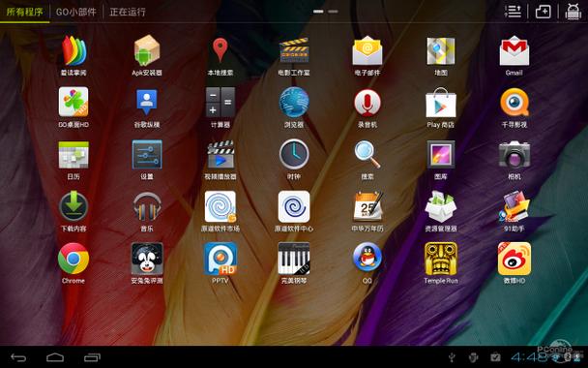Viewport: 588px width, 368px height.
Task: Tap the recent apps navigation button
Action: point(92,357)
